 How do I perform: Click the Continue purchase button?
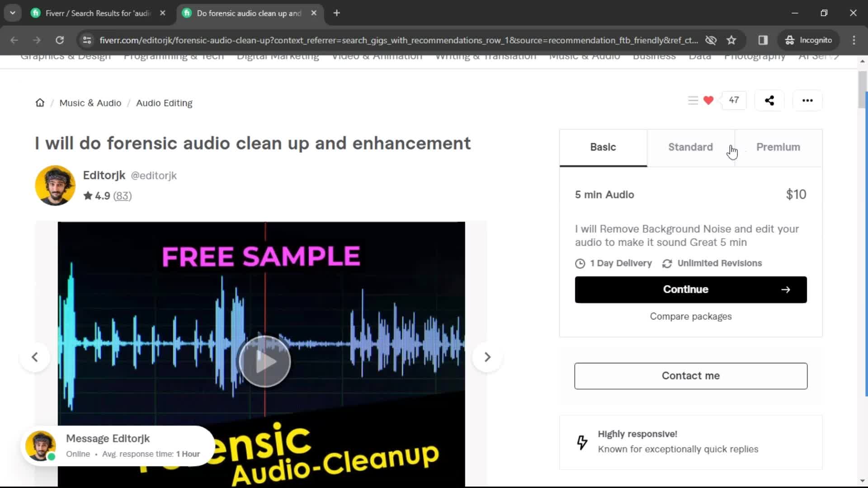click(x=690, y=289)
